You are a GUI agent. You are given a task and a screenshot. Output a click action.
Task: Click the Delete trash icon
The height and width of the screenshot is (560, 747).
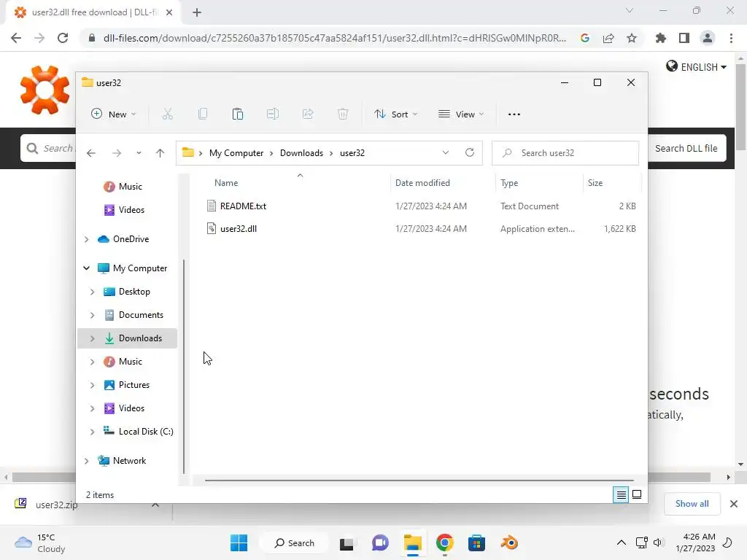pos(343,114)
